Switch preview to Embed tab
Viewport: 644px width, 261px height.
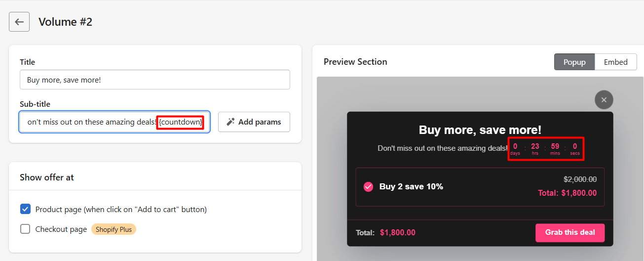coord(616,62)
